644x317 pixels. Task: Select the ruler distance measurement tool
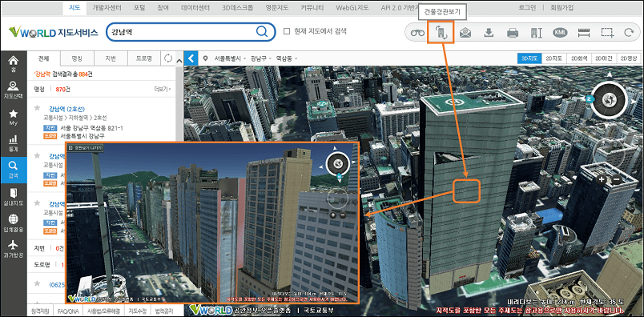584,33
